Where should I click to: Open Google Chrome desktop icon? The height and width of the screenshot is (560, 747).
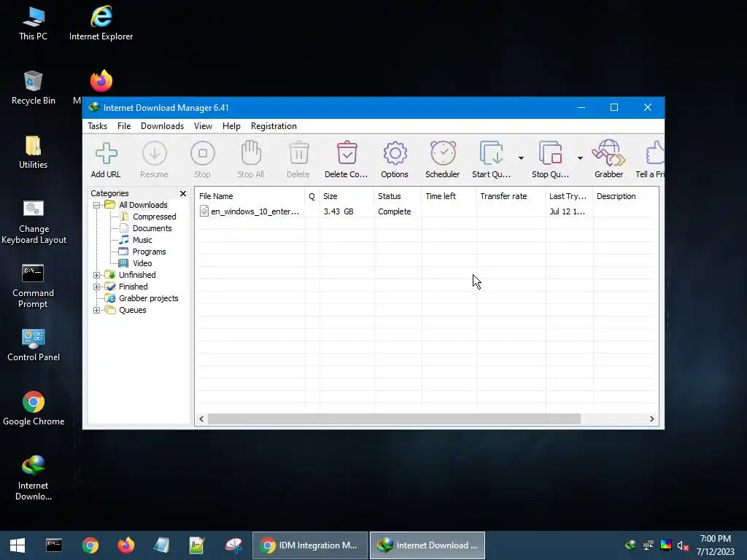coord(34,408)
